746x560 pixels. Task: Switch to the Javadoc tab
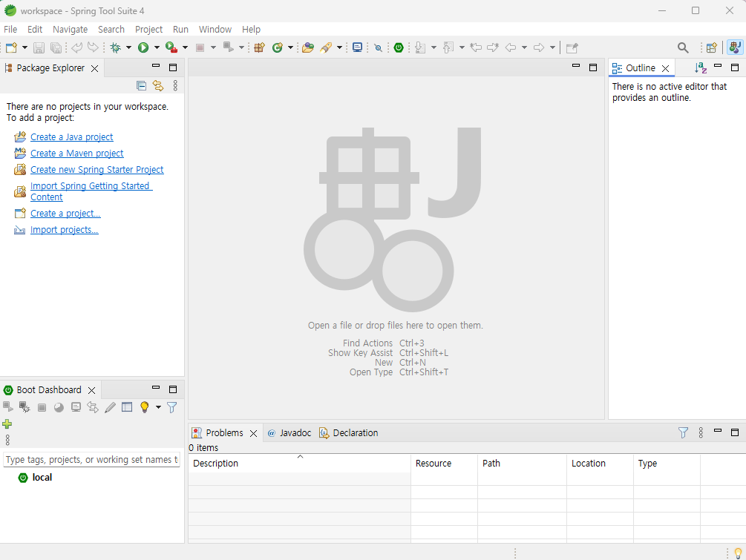(289, 433)
